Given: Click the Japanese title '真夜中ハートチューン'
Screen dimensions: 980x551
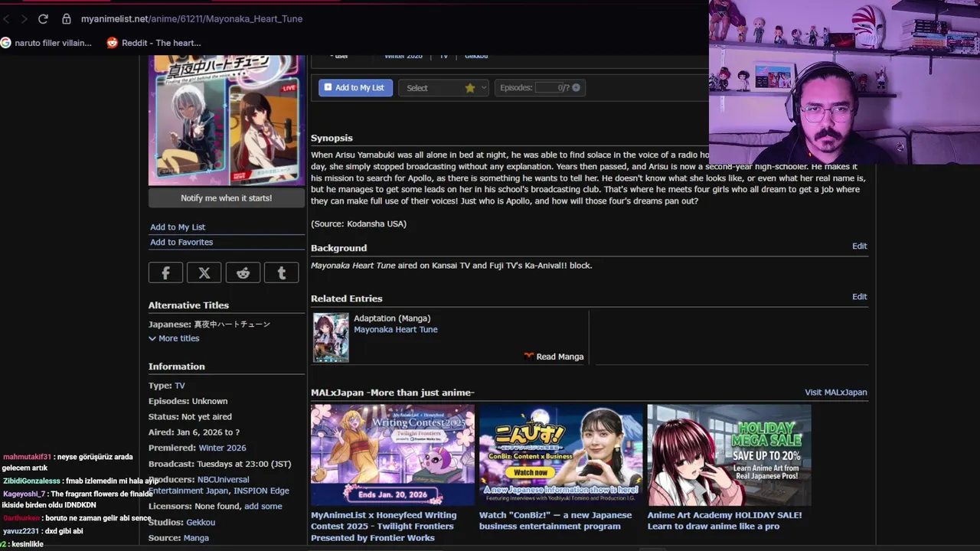Looking at the screenshot, I should [232, 324].
